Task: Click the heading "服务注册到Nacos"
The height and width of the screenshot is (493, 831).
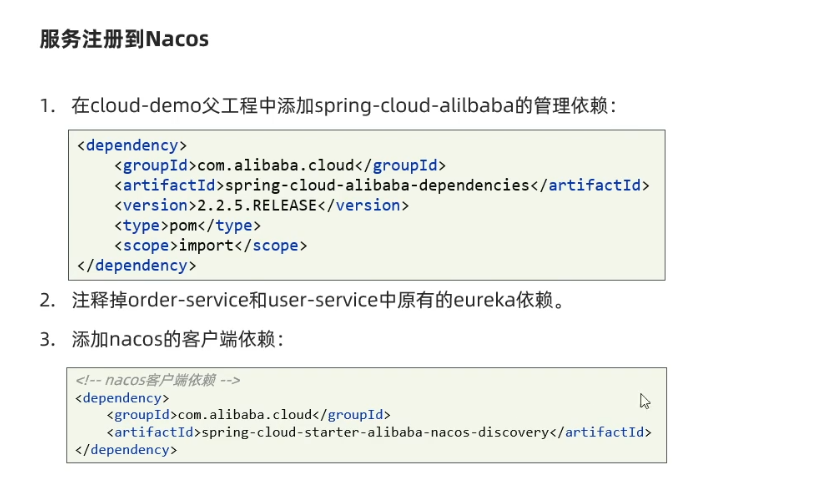Action: (124, 39)
